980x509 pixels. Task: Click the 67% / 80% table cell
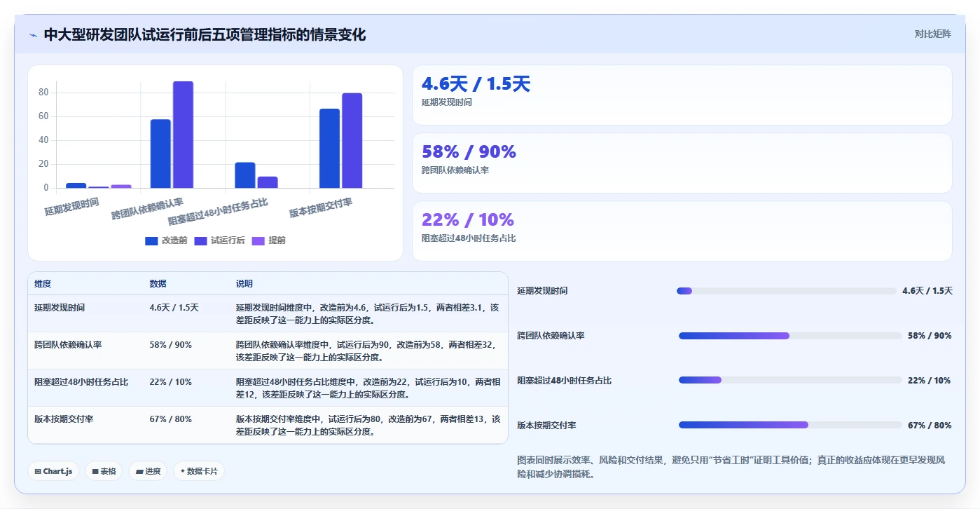pyautogui.click(x=170, y=419)
